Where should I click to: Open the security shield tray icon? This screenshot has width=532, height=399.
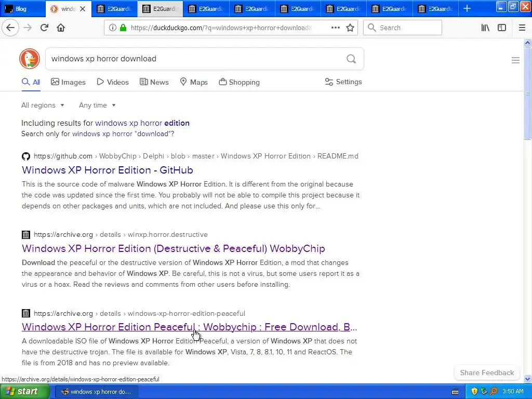pos(474,391)
